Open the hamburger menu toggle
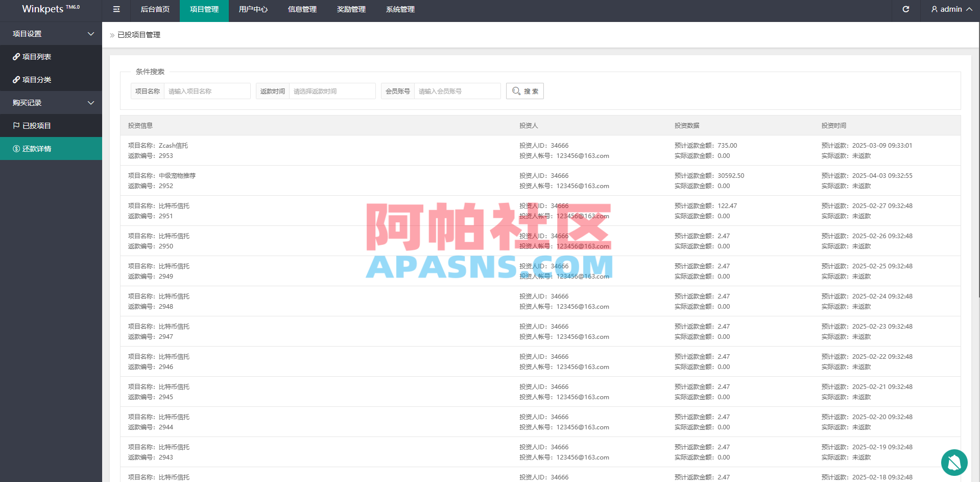Viewport: 980px width, 482px height. [116, 9]
